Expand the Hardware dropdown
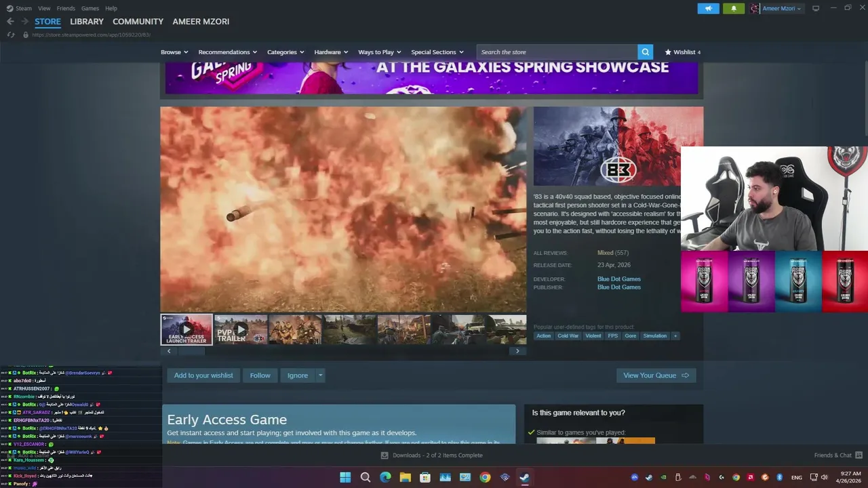The width and height of the screenshot is (868, 488). [x=331, y=52]
